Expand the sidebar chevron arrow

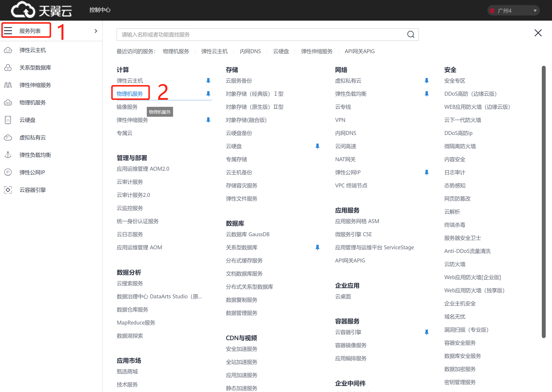[x=96, y=31]
